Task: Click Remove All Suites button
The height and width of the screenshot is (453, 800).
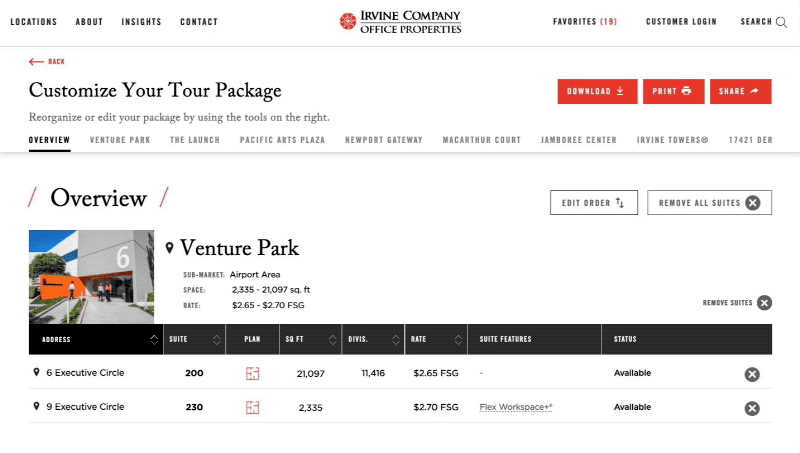Action: [709, 203]
